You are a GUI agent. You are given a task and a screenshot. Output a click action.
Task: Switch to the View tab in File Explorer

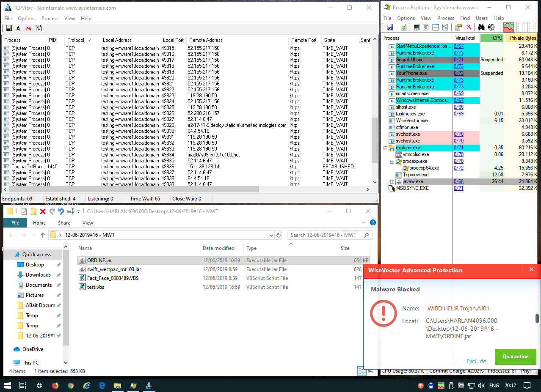[88, 223]
